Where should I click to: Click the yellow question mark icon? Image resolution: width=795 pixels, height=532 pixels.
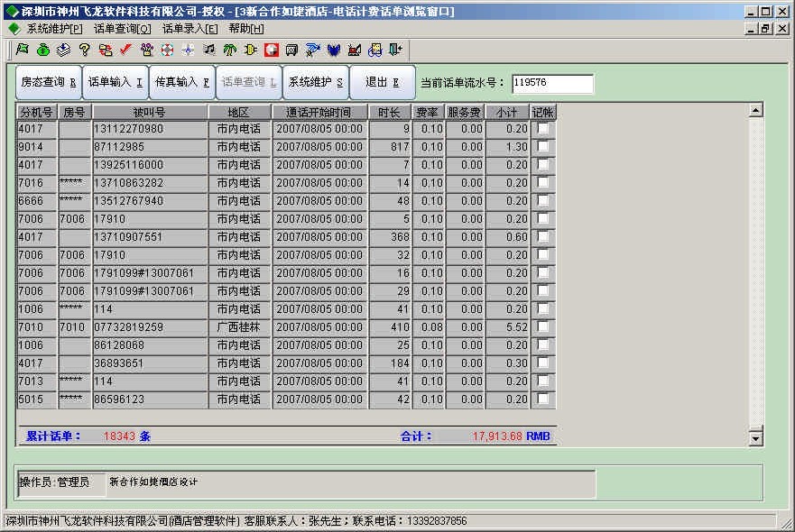pos(84,50)
